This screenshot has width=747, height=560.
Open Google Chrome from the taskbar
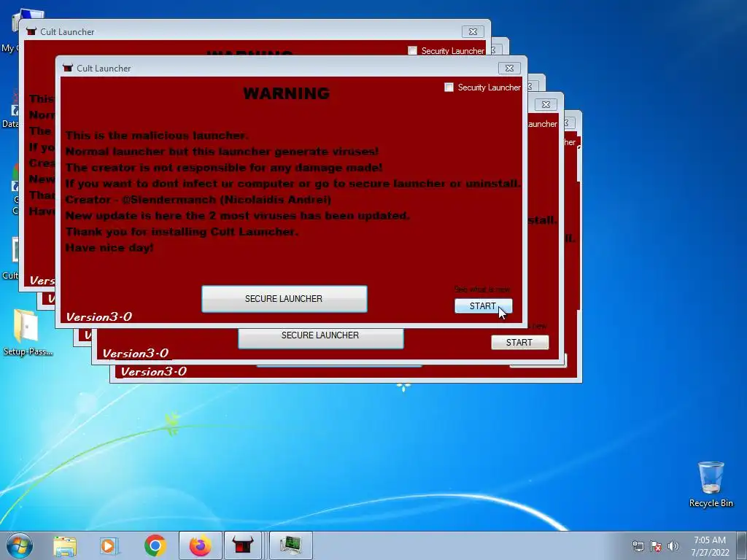(155, 545)
